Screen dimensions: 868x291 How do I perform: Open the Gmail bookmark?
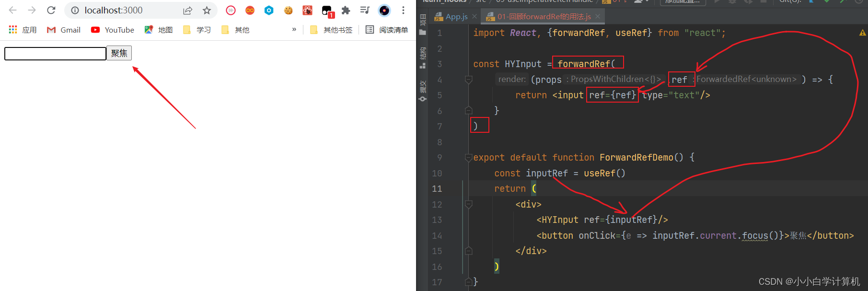tap(63, 30)
